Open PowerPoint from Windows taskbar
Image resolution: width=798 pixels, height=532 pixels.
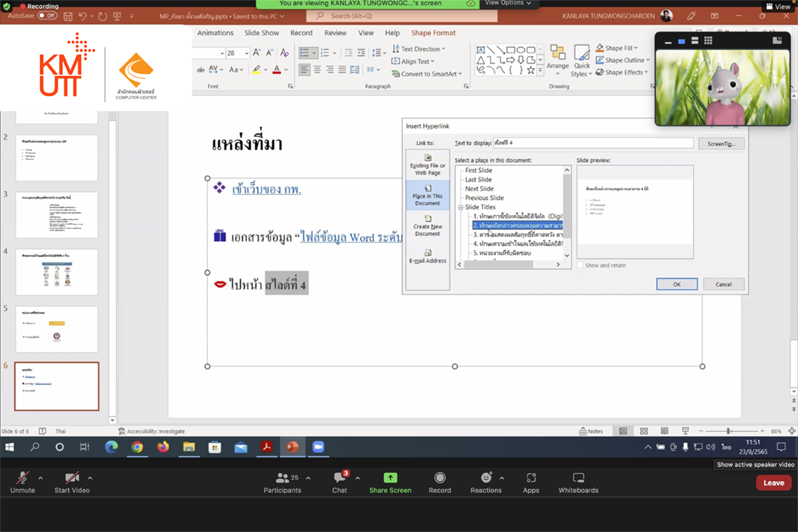pos(292,447)
